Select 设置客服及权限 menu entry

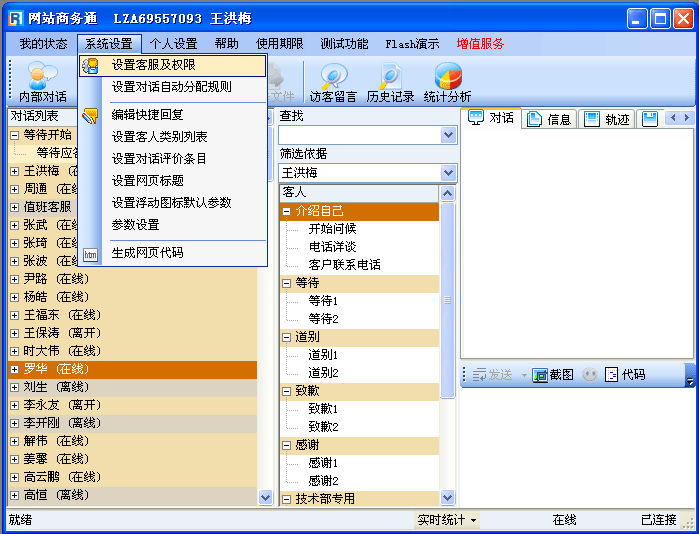coord(153,65)
